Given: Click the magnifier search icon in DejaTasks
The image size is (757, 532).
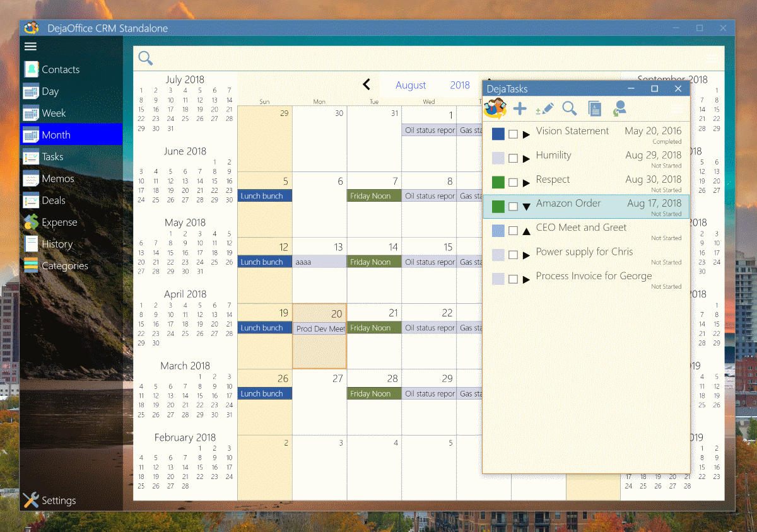Looking at the screenshot, I should coord(570,109).
